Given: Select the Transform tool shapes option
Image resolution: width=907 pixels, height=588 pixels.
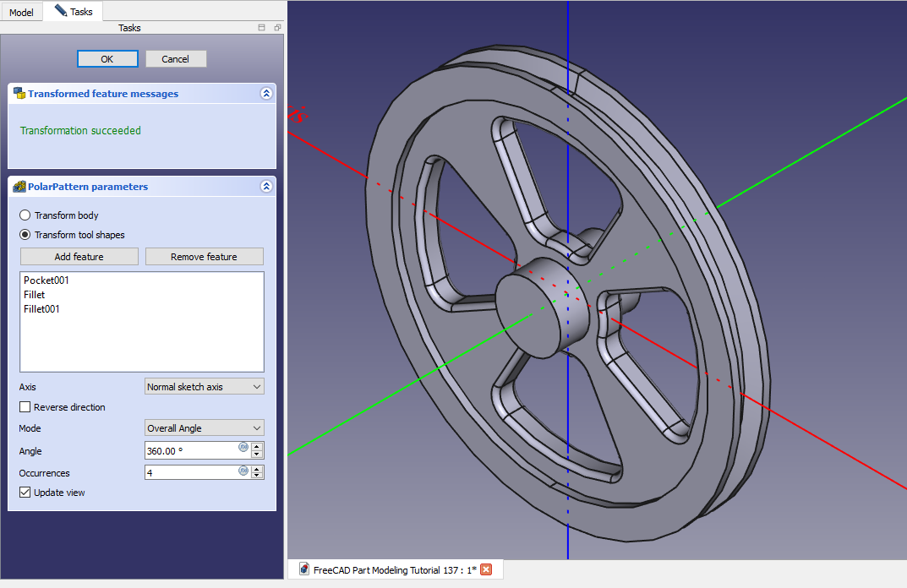Looking at the screenshot, I should point(25,235).
